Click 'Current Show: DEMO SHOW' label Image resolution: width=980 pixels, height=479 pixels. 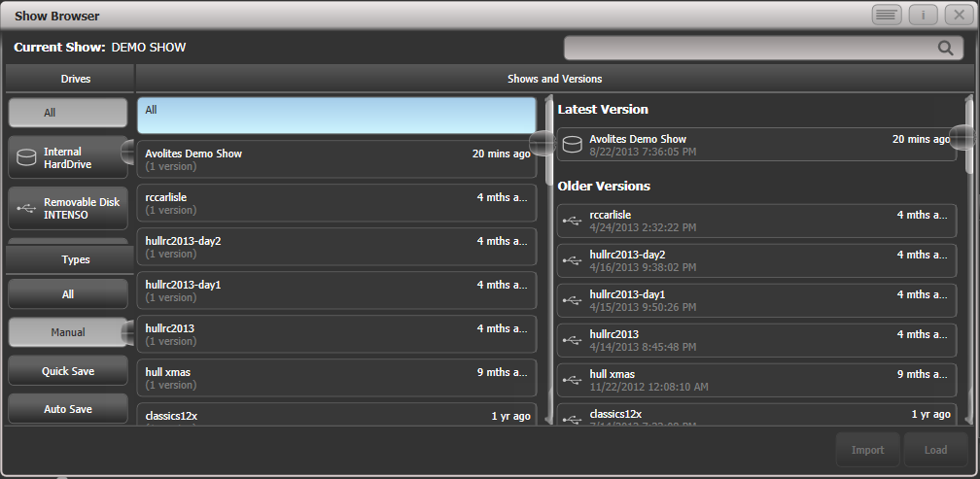pyautogui.click(x=100, y=48)
